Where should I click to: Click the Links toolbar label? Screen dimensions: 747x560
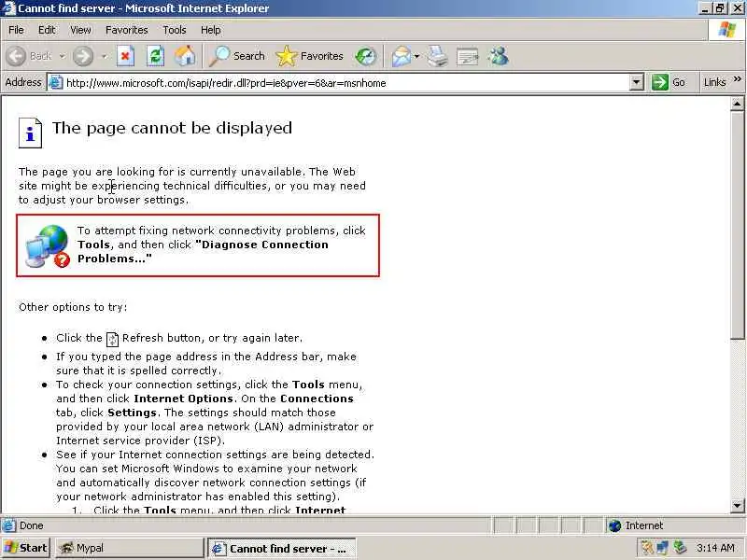pos(714,82)
